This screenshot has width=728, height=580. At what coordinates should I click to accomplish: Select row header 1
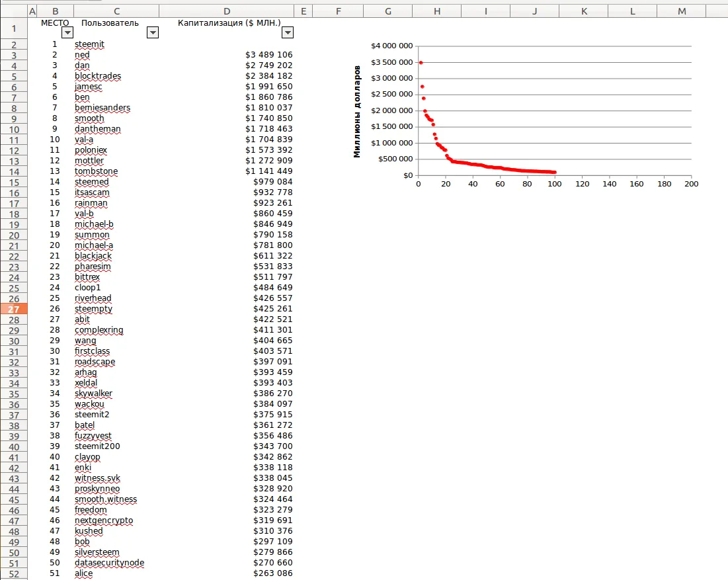coord(13,28)
